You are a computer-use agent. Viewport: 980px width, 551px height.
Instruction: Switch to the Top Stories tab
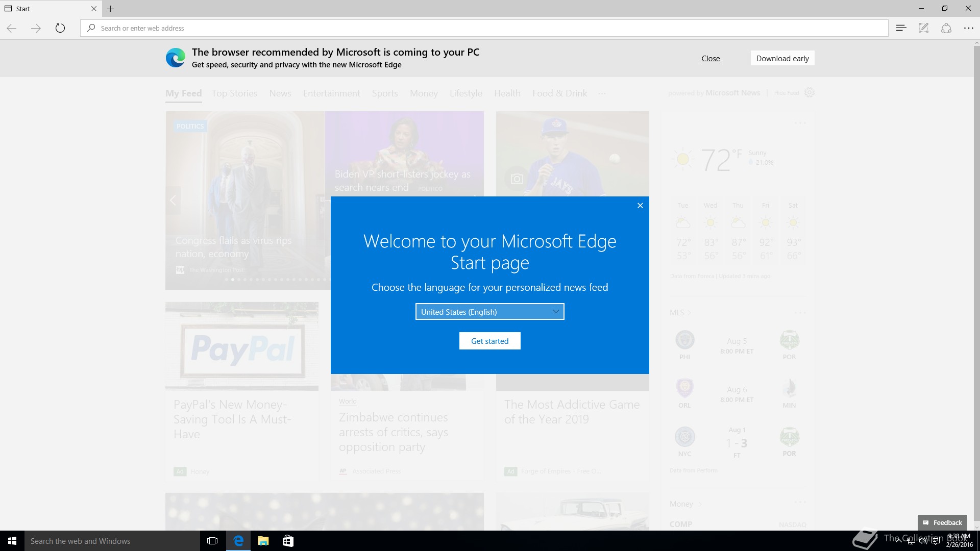coord(234,93)
